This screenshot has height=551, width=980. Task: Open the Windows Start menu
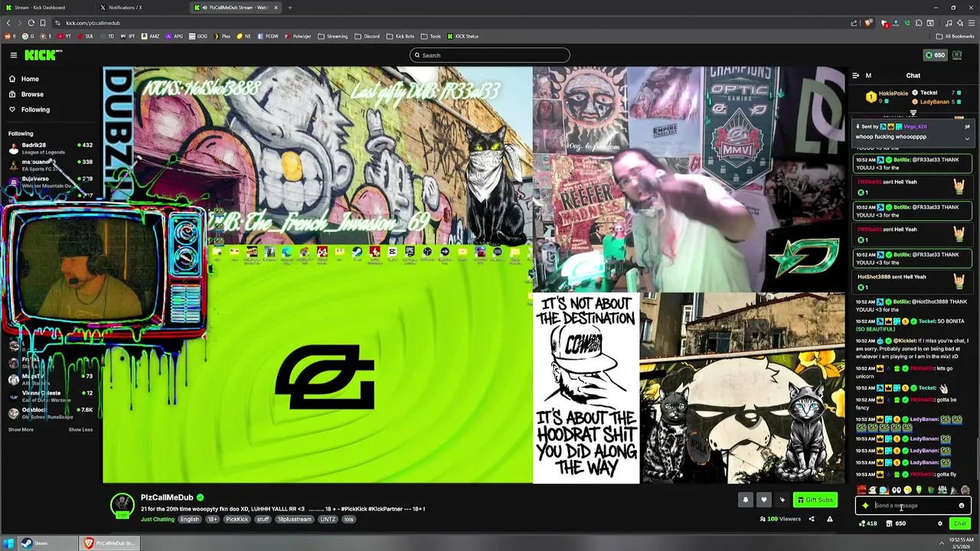point(9,543)
